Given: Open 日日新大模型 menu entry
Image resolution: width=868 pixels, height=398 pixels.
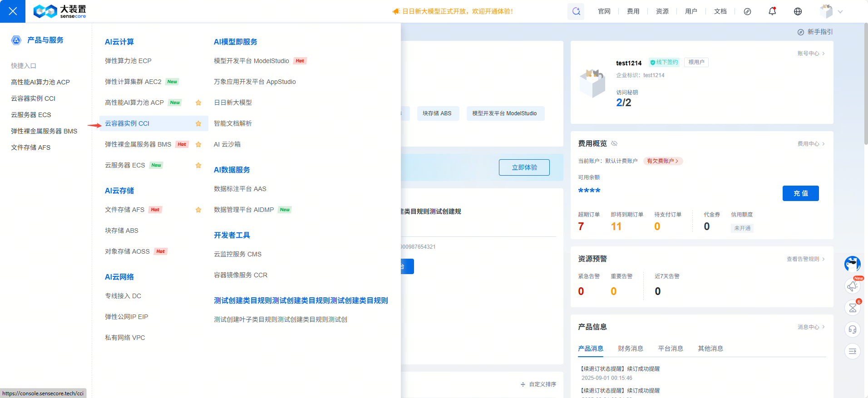Looking at the screenshot, I should pos(233,103).
